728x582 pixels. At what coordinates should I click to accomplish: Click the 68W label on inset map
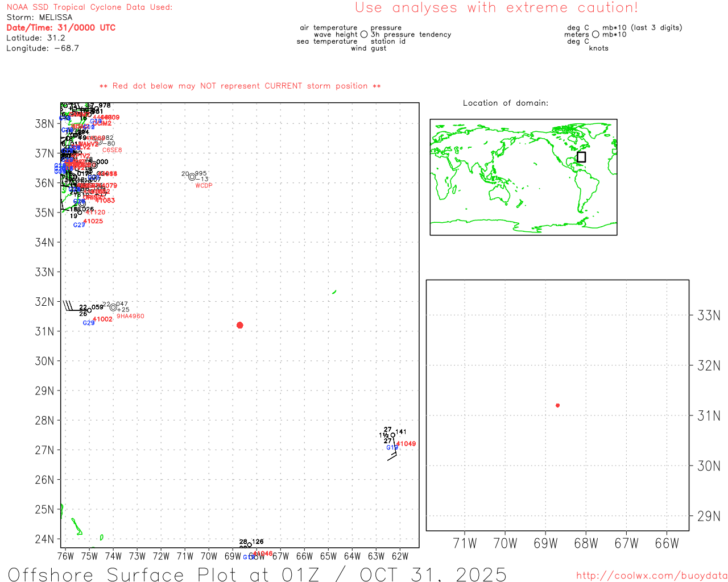[586, 543]
